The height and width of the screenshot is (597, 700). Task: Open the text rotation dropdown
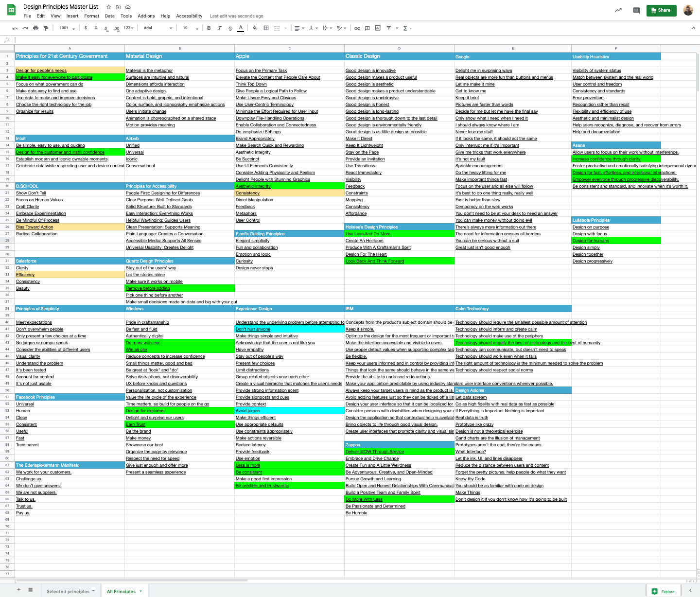coord(342,28)
